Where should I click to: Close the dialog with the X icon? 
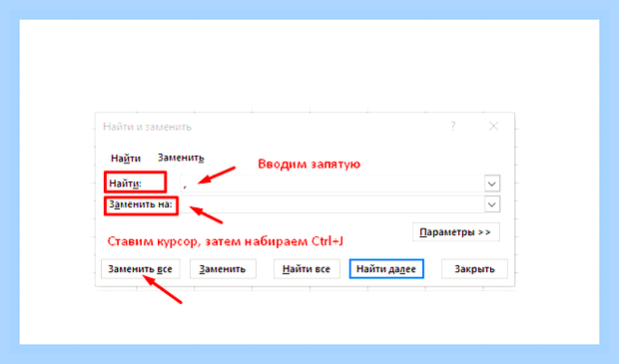[x=493, y=127]
